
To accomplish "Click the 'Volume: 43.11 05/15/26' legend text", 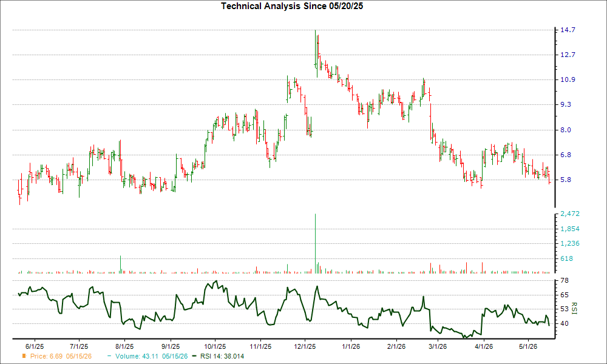I will [x=151, y=356].
